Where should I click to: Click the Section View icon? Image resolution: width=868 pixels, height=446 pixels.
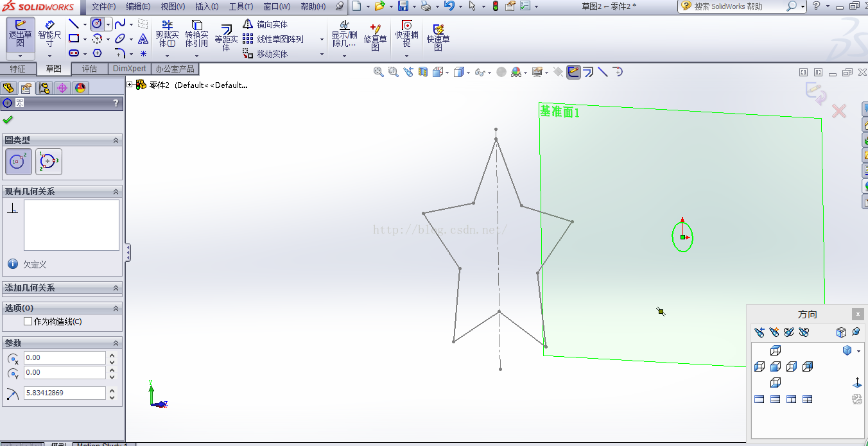click(423, 72)
